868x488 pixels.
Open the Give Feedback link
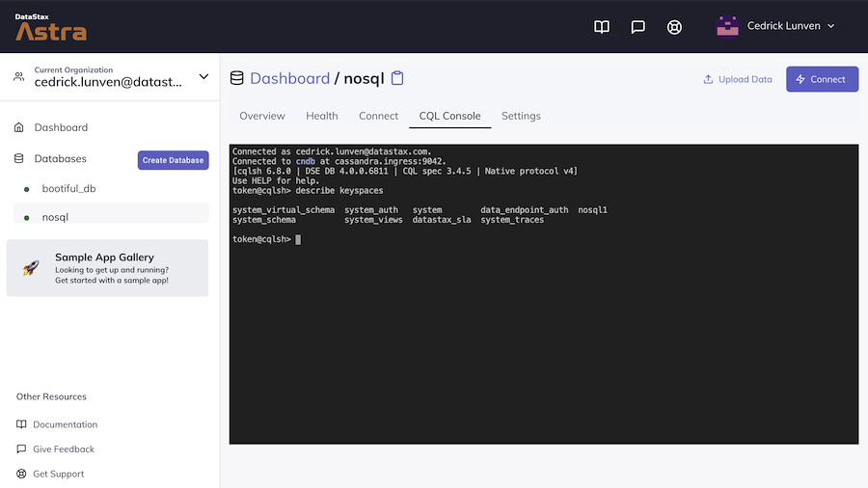click(x=64, y=449)
